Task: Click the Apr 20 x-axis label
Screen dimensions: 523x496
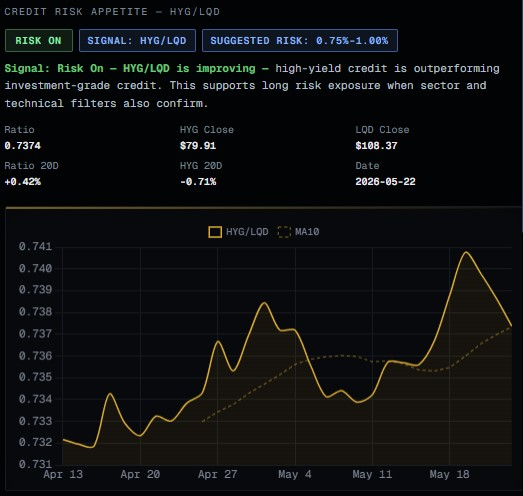Action: click(140, 474)
